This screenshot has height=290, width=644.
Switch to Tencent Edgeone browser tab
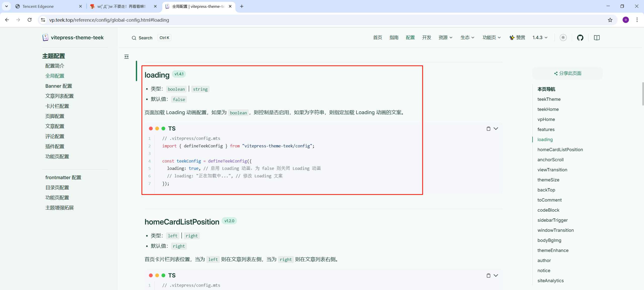point(48,6)
